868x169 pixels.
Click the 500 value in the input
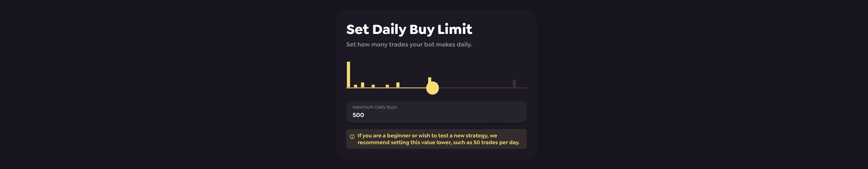coord(358,115)
